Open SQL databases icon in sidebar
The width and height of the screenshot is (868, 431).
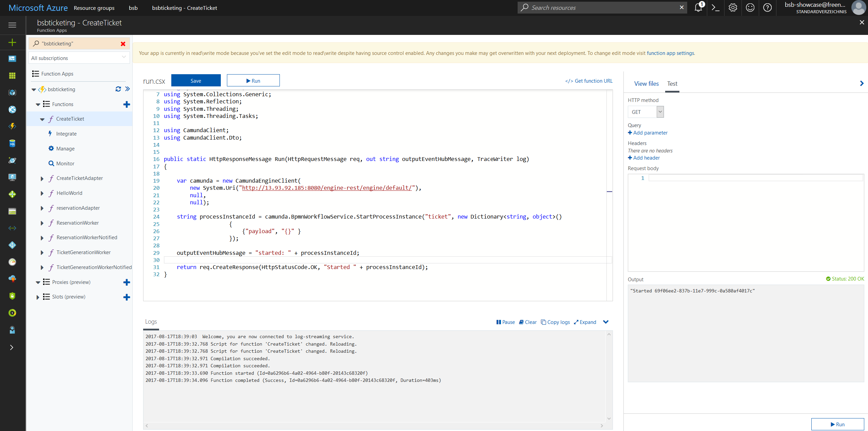tap(12, 143)
